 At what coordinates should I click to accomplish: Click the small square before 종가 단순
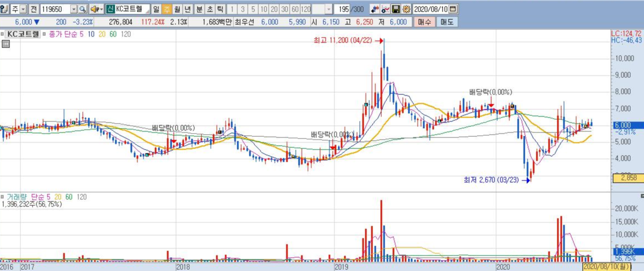[x=44, y=34]
